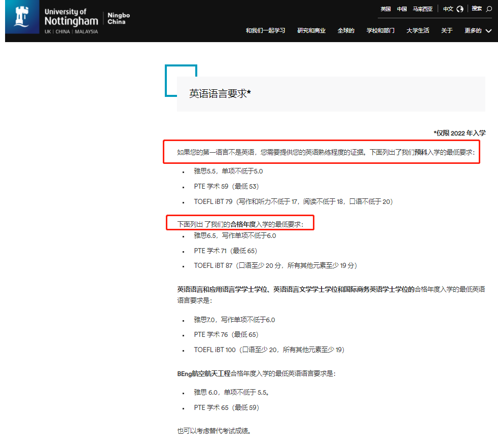Click the 雅思5.5，单项不低于5.0 line

pyautogui.click(x=228, y=171)
